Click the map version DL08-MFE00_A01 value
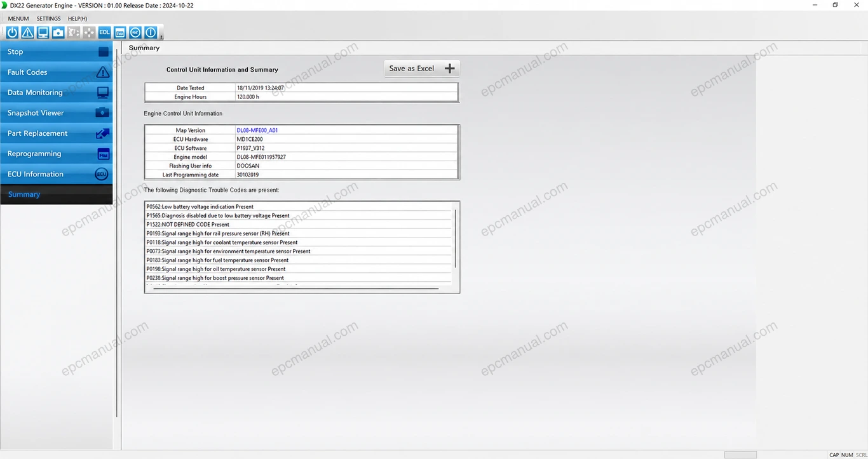The height and width of the screenshot is (459, 868). (257, 130)
